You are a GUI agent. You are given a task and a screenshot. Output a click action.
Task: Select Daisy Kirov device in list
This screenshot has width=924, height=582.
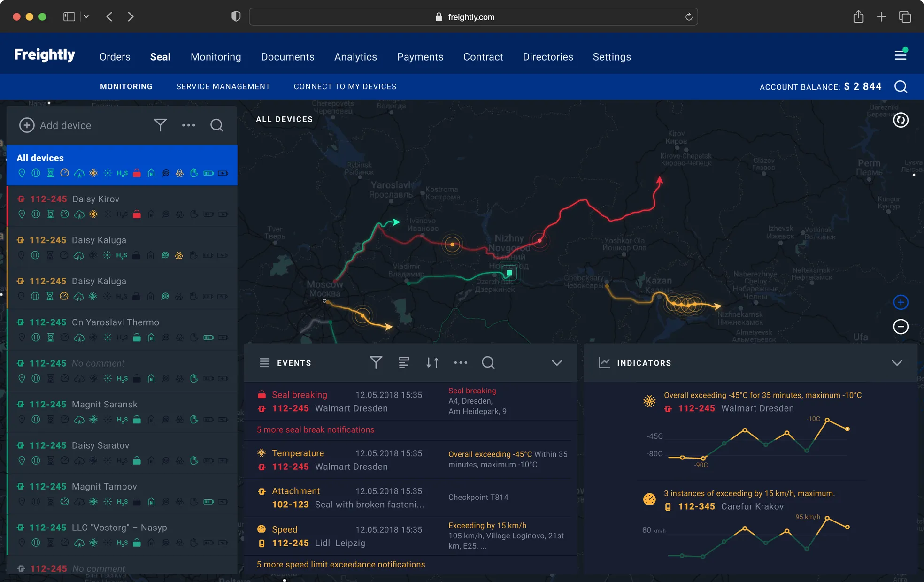(96, 199)
